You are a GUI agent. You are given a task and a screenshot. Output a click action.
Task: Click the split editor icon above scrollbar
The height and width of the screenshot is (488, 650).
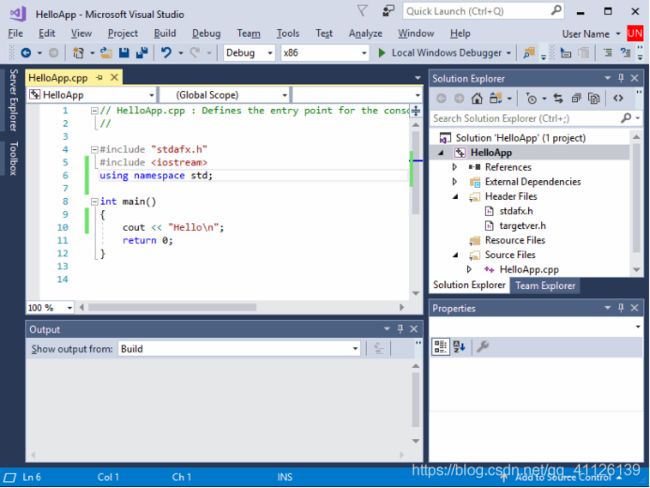click(416, 111)
